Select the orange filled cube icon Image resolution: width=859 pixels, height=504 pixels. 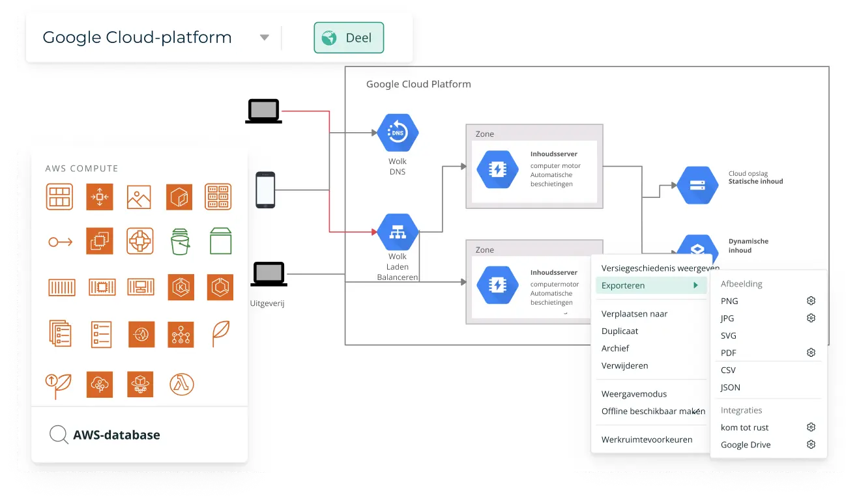coord(179,197)
